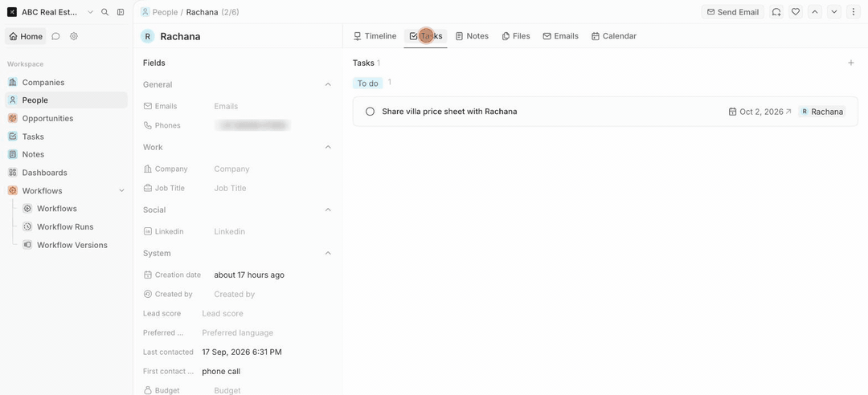The width and height of the screenshot is (868, 395).
Task: Mark 'Share villa price sheet' task complete
Action: coord(371,112)
